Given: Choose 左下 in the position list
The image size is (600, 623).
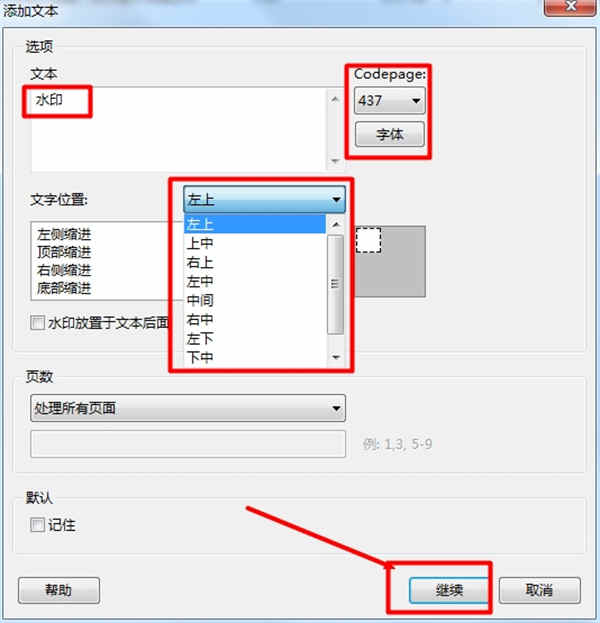Looking at the screenshot, I should pyautogui.click(x=255, y=339).
